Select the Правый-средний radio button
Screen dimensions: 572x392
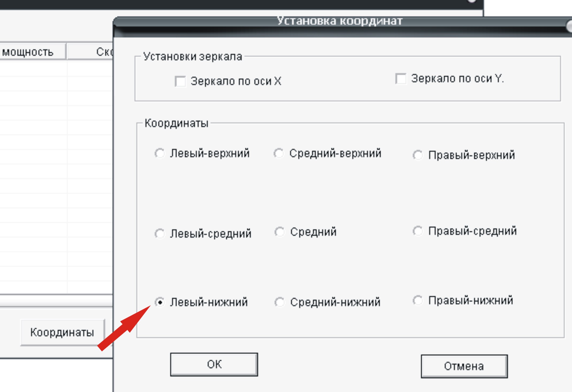(418, 231)
